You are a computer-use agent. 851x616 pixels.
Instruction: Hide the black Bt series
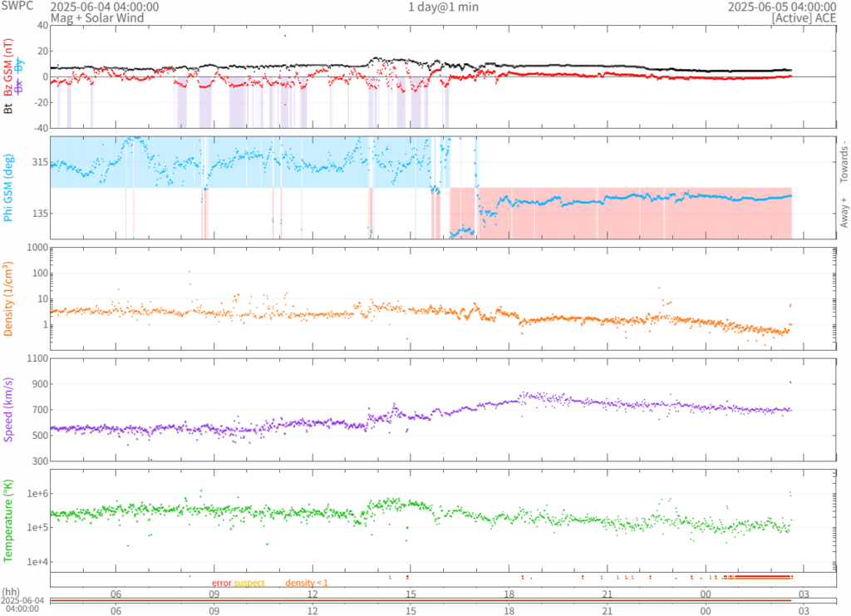click(8, 108)
